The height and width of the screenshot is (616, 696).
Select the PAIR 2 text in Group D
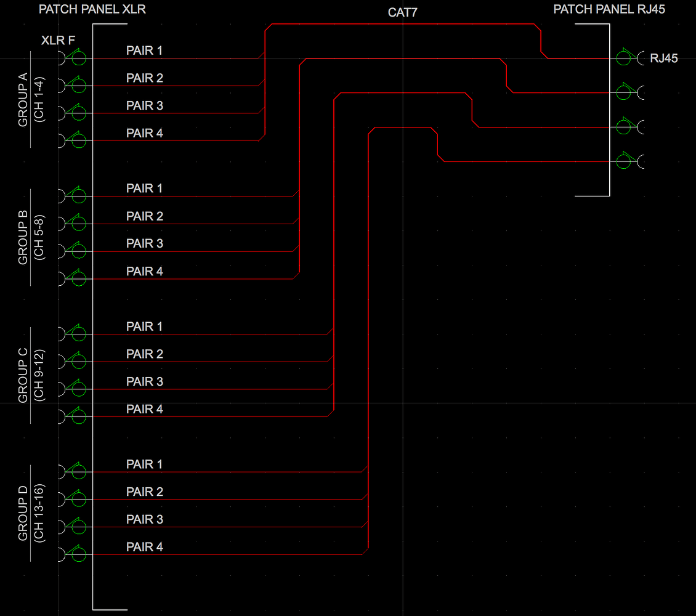point(144,492)
